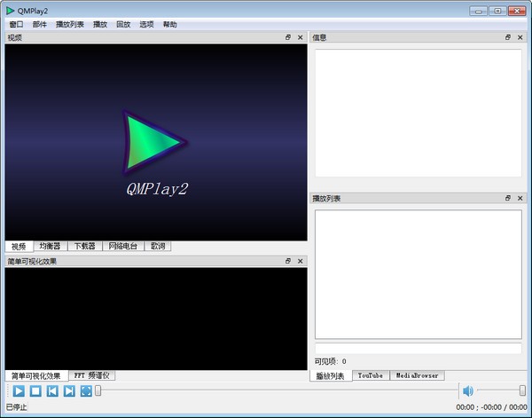
Task: Click the 00:00 ; -00:00 / 00:00 time display
Action: [x=491, y=407]
